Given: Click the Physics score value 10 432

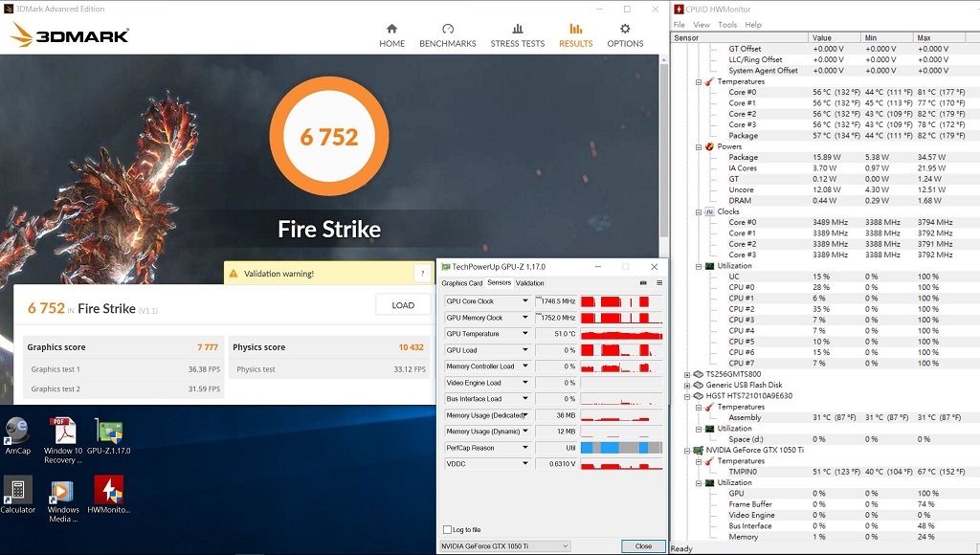Looking at the screenshot, I should click(x=411, y=346).
